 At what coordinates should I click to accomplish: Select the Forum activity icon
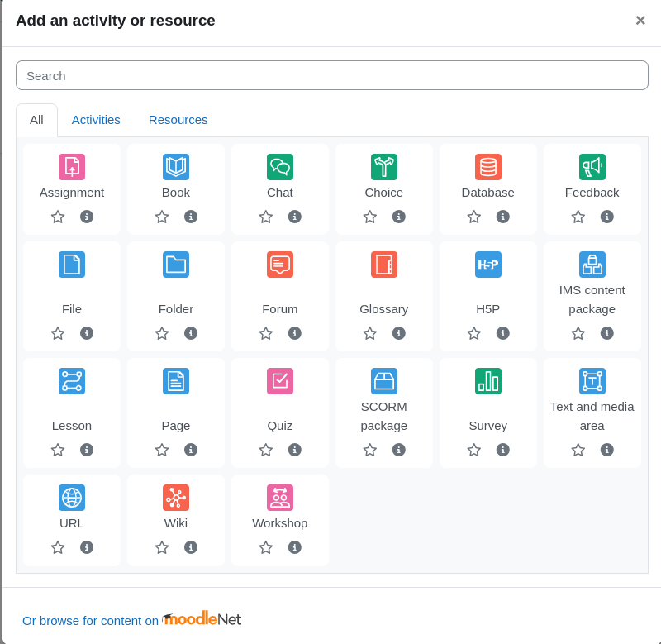[x=280, y=265]
